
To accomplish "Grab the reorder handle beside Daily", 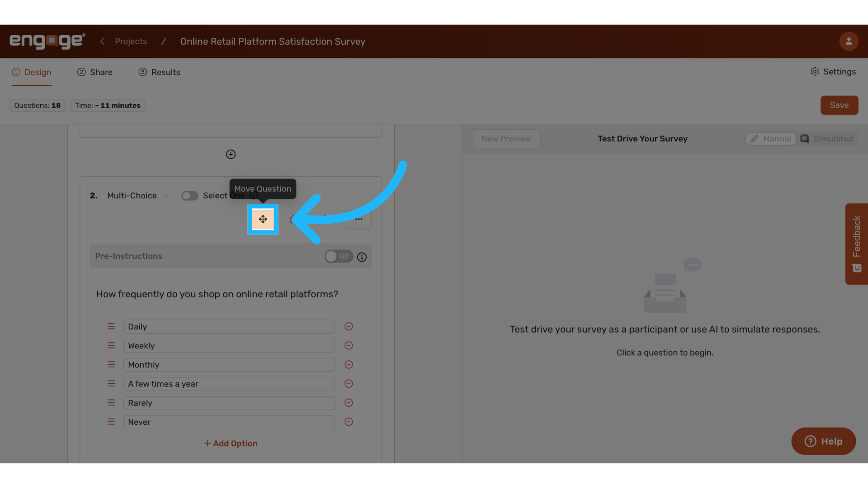I will (x=111, y=327).
